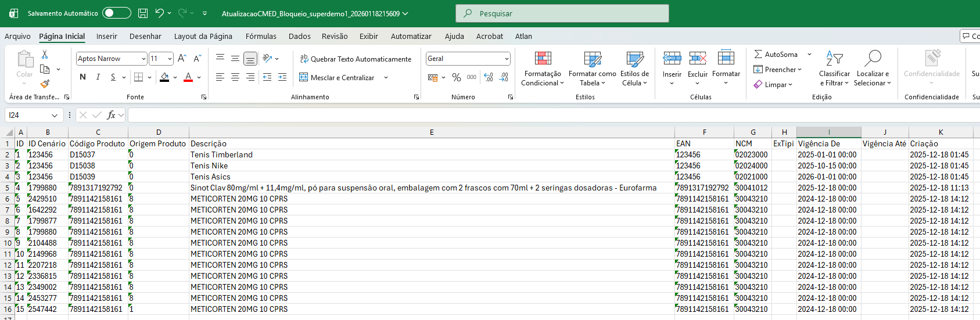Click the Name Box showing I24
This screenshot has width=980, height=320.
[x=33, y=115]
